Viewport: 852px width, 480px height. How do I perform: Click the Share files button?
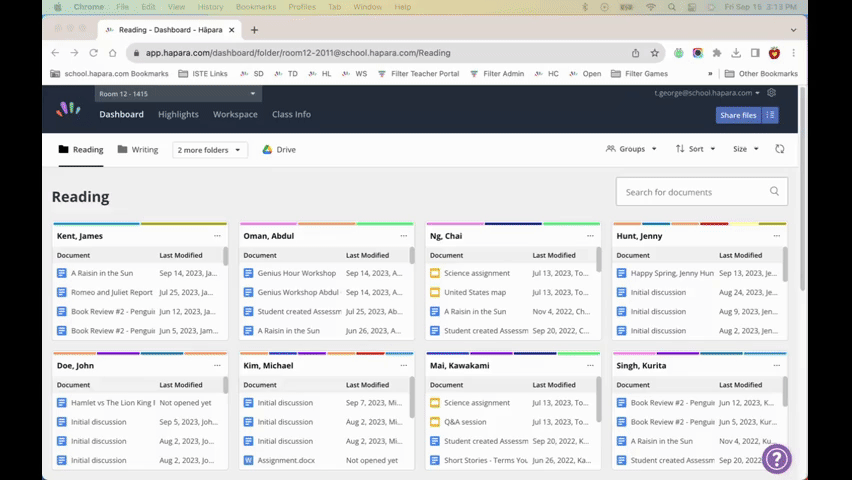[x=738, y=115]
